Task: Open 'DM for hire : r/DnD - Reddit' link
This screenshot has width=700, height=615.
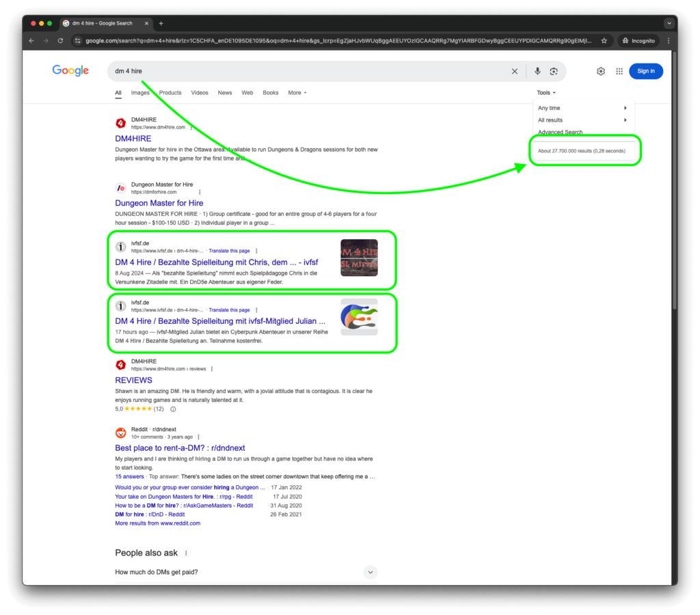Action: [x=150, y=514]
